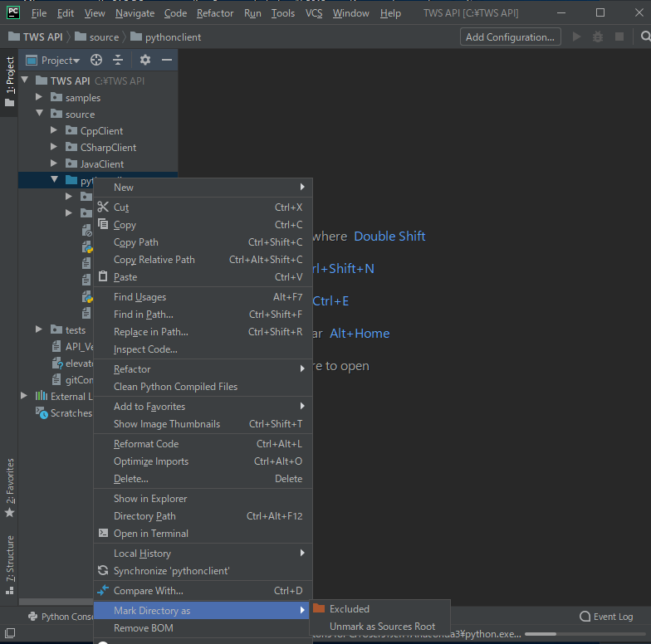Screen dimensions: 651x644
Task: Collapse the TWS API root node
Action: tap(25, 80)
